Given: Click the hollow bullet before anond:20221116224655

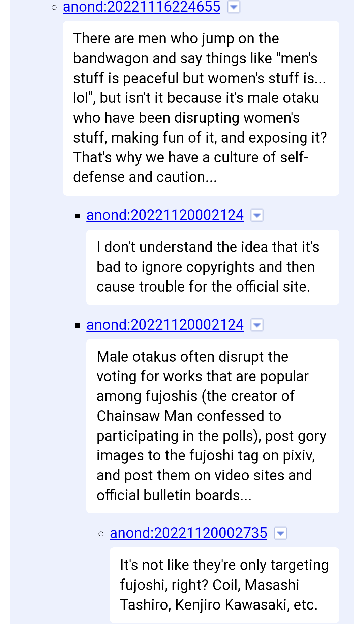Looking at the screenshot, I should (54, 7).
